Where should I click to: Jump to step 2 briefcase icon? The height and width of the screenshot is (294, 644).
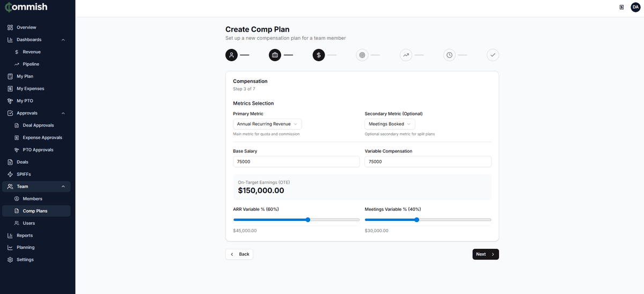tap(275, 55)
